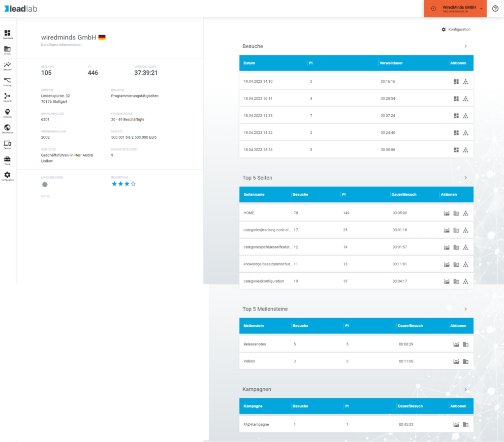Click the grid icon for visit 18.04.2023 14:32

[456, 133]
